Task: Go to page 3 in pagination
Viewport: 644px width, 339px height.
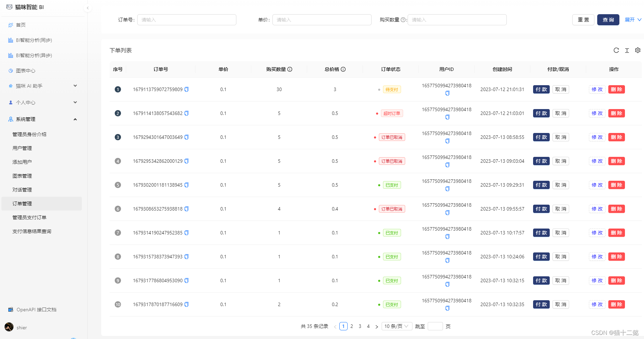Action: 360,326
